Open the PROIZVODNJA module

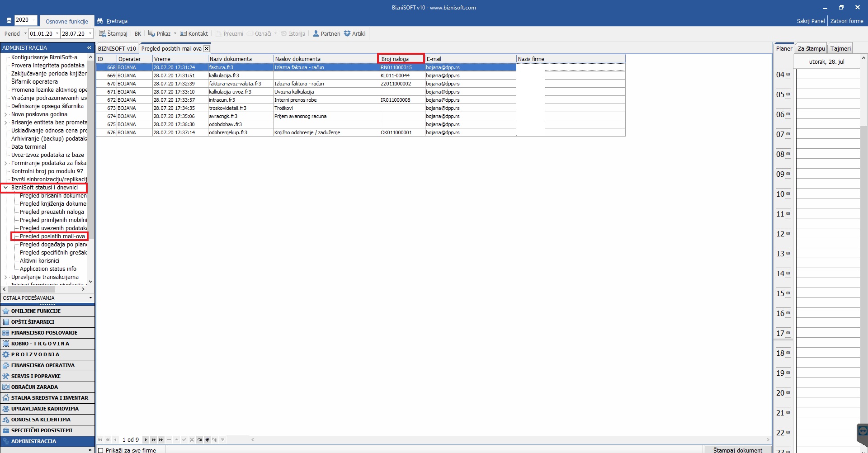coord(47,354)
